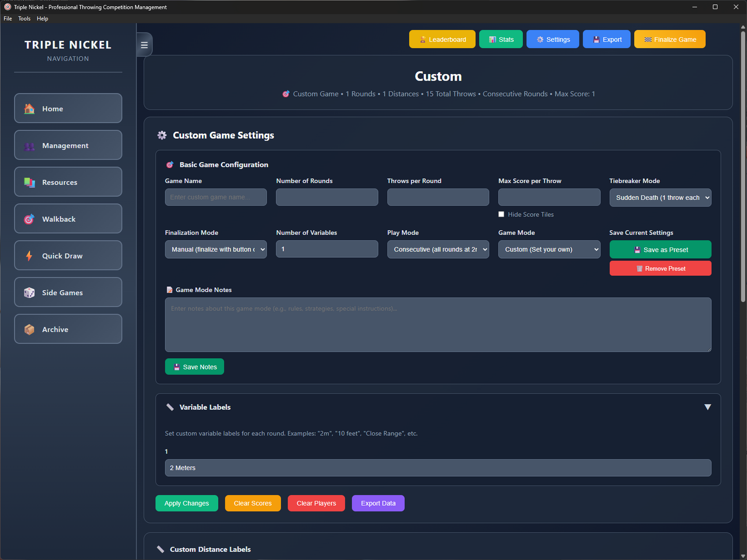This screenshot has height=560, width=747.
Task: Open the File menu
Action: (8, 19)
